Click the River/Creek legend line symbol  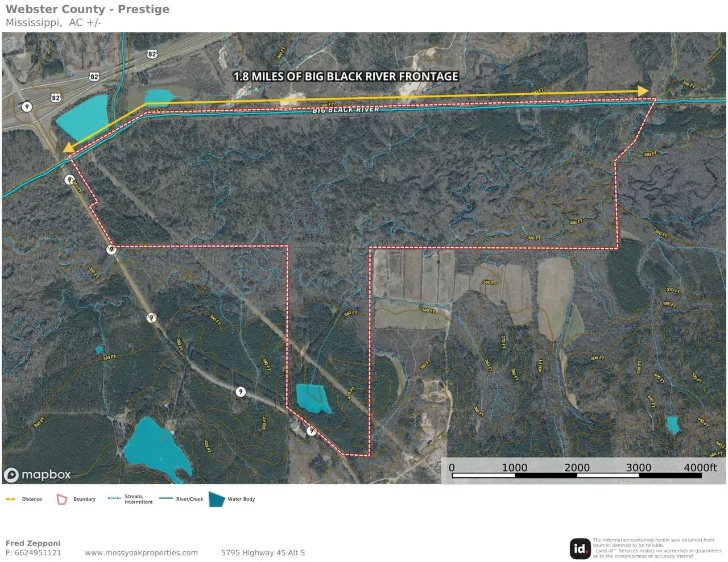(166, 499)
